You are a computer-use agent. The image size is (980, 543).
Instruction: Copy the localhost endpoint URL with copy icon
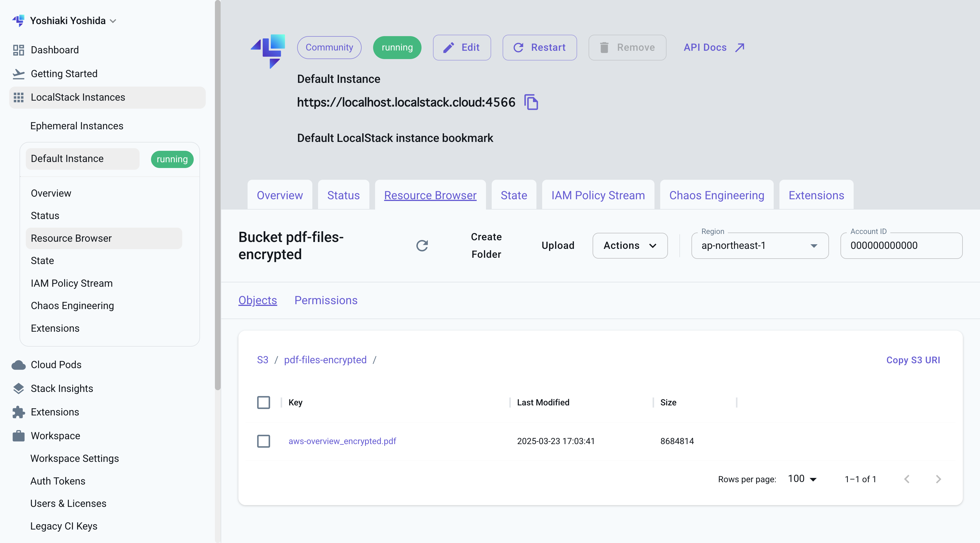531,102
